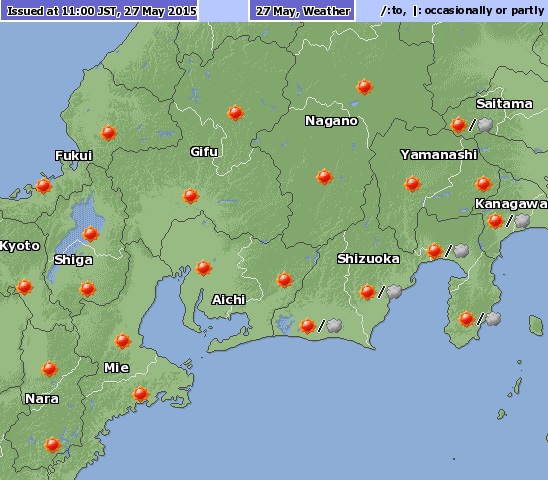Select the sun icon by the western Shizuoka lake
Image resolution: width=548 pixels, height=480 pixels.
[x=307, y=326]
